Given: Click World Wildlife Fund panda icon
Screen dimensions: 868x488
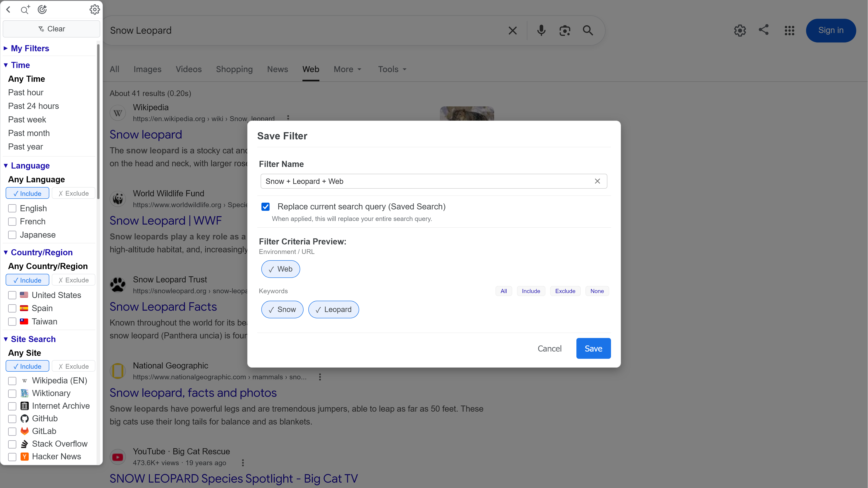Looking at the screenshot, I should point(118,199).
